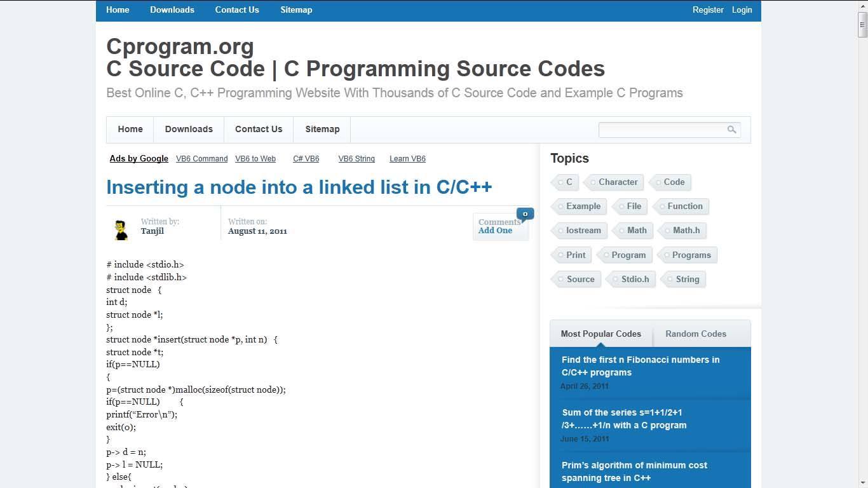Click the Login link
The width and height of the screenshot is (868, 488).
click(742, 10)
